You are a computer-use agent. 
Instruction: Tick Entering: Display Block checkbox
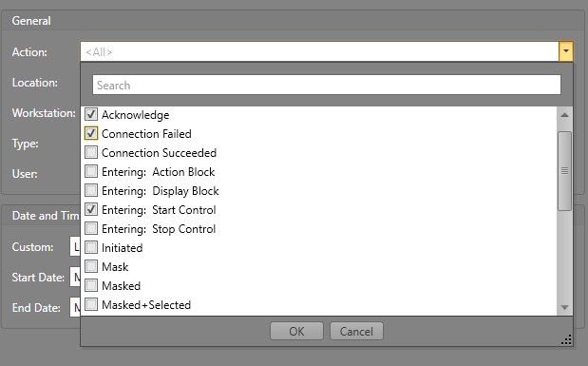[x=91, y=190]
